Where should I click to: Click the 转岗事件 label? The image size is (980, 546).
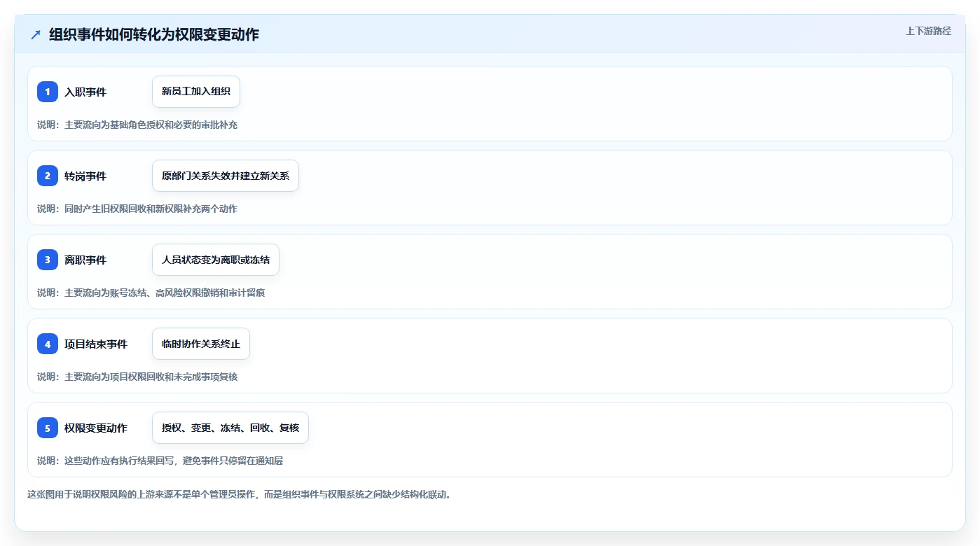(85, 176)
